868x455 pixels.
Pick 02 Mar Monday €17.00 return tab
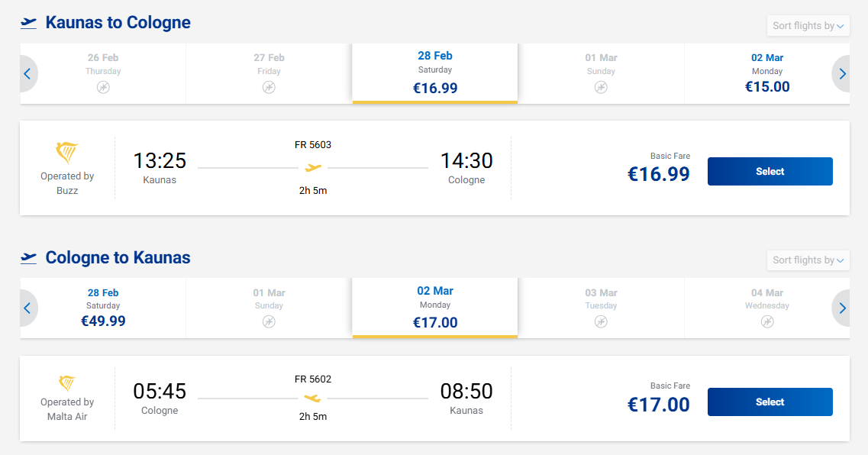pyautogui.click(x=435, y=308)
